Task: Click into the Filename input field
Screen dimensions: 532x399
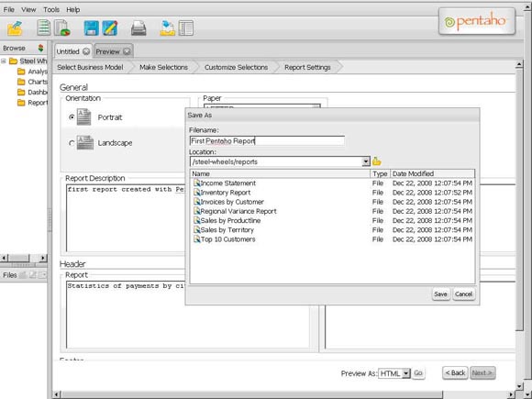Action: [x=267, y=141]
